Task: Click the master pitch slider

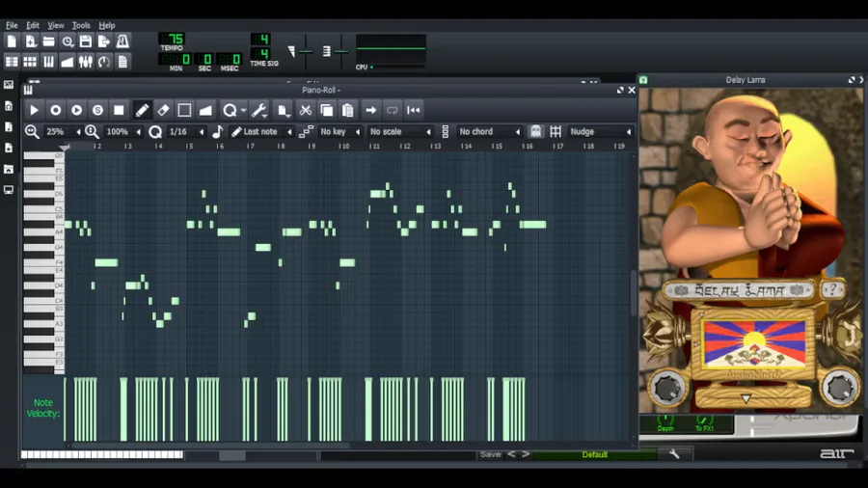Action: 341,51
